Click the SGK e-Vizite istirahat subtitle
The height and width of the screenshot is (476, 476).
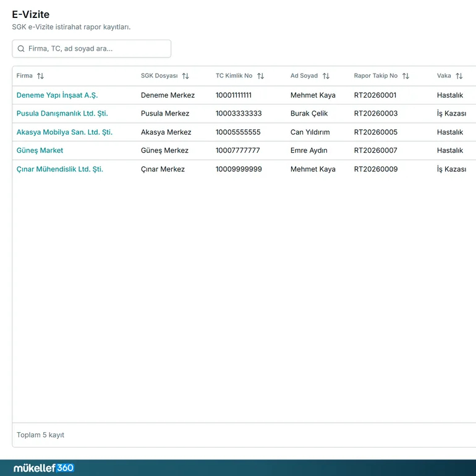(x=71, y=27)
